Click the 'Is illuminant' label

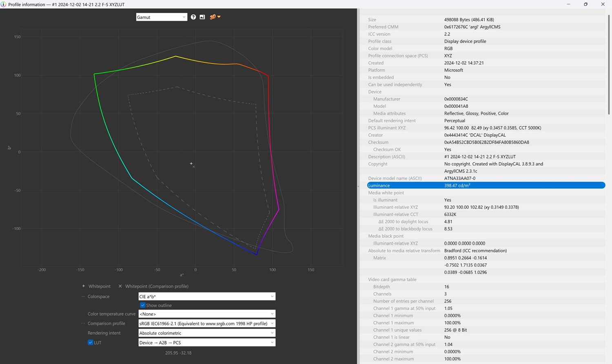point(385,200)
